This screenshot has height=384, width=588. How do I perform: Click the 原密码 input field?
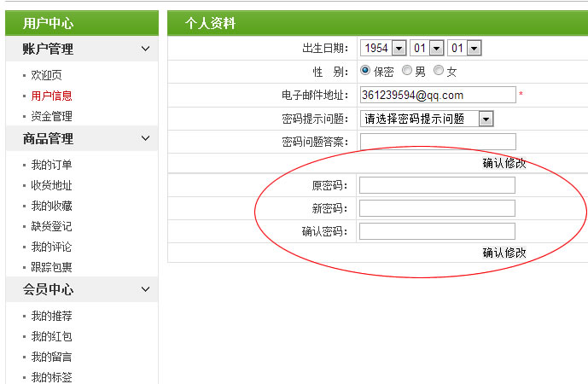pos(437,185)
